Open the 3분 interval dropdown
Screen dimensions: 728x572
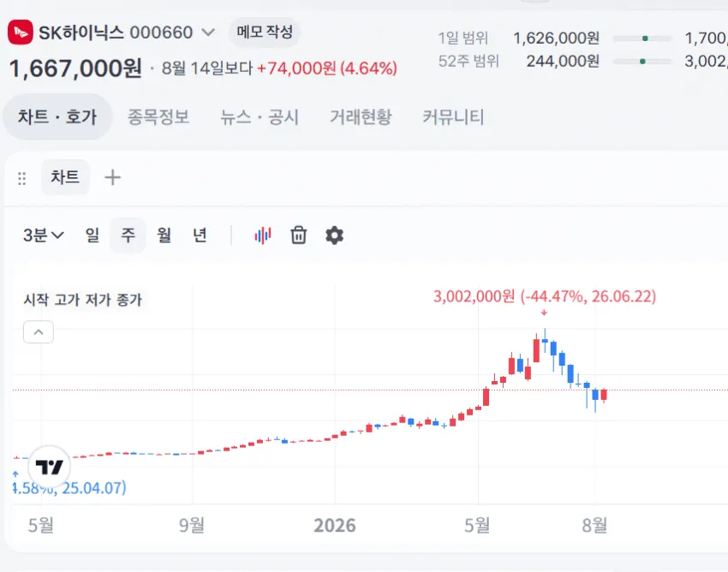tap(43, 235)
